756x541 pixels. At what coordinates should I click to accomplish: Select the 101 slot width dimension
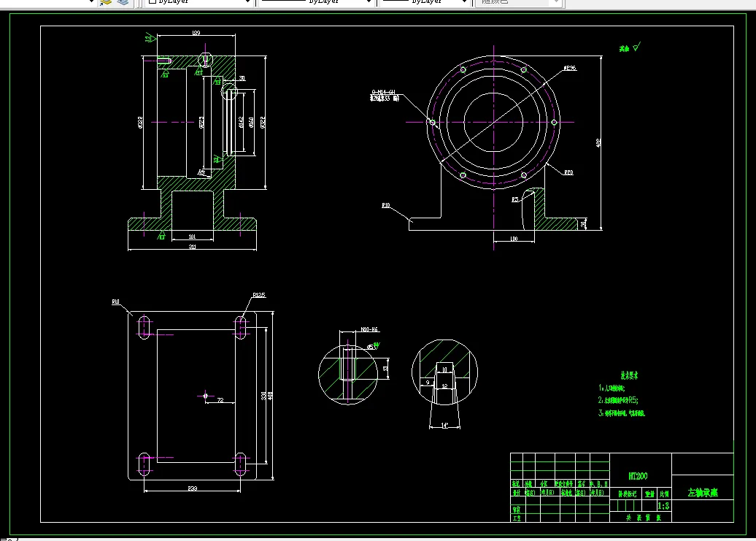[x=192, y=237]
